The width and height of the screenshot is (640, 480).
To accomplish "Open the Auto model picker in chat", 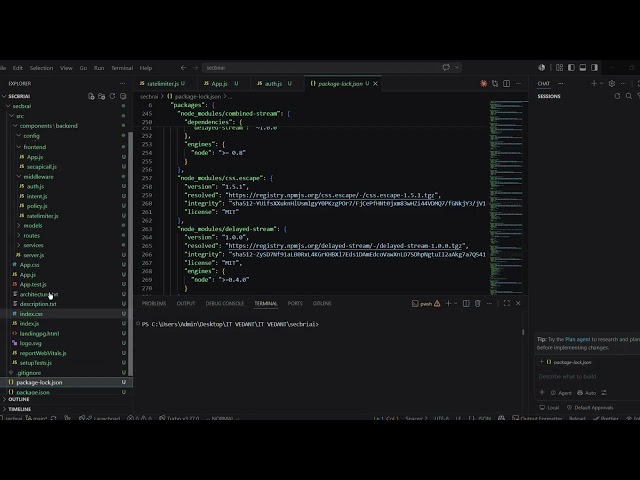I will [x=587, y=393].
